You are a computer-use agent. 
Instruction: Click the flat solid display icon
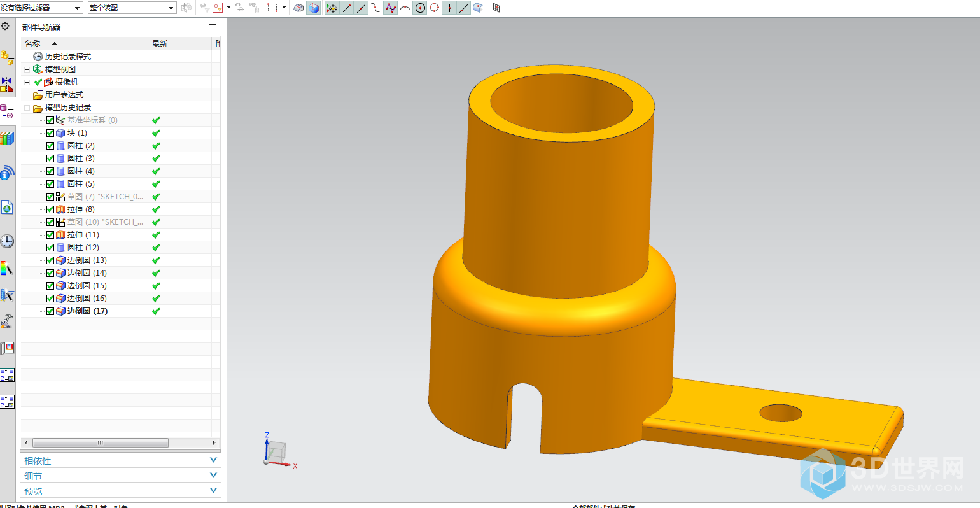[x=298, y=8]
